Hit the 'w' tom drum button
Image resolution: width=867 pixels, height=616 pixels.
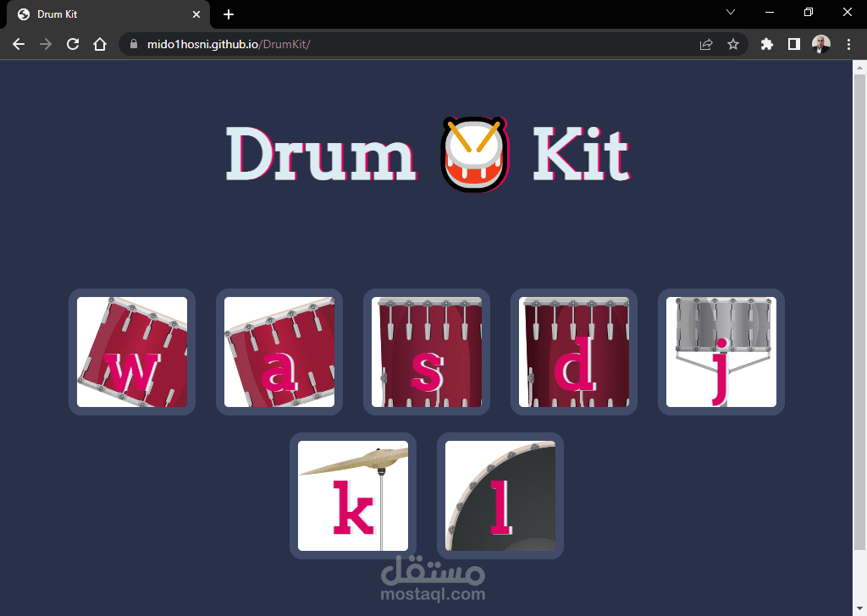[132, 352]
